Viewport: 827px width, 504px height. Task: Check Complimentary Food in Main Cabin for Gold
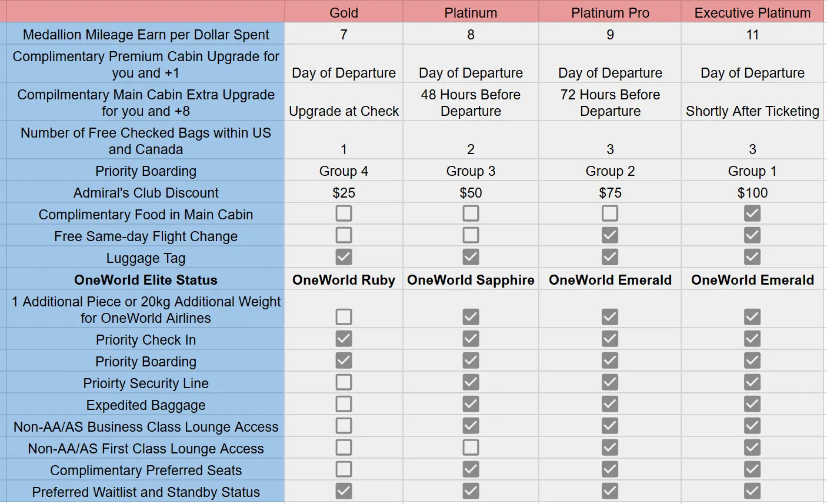coord(344,213)
